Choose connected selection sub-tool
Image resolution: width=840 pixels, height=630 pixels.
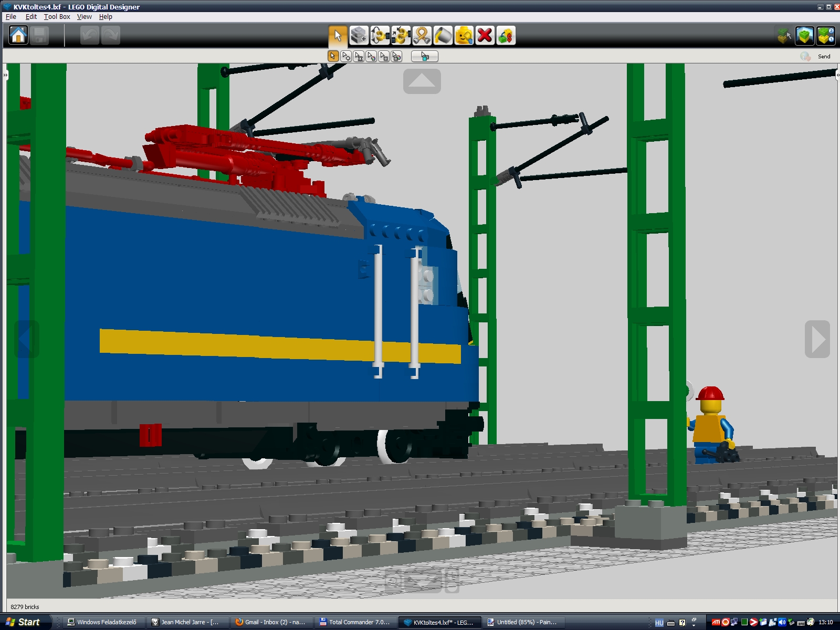(x=359, y=56)
